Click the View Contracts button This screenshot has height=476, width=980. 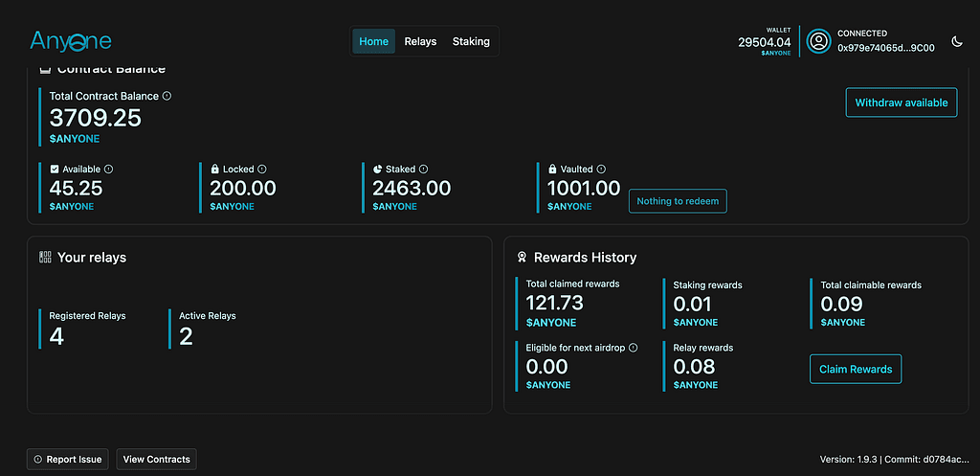156,460
